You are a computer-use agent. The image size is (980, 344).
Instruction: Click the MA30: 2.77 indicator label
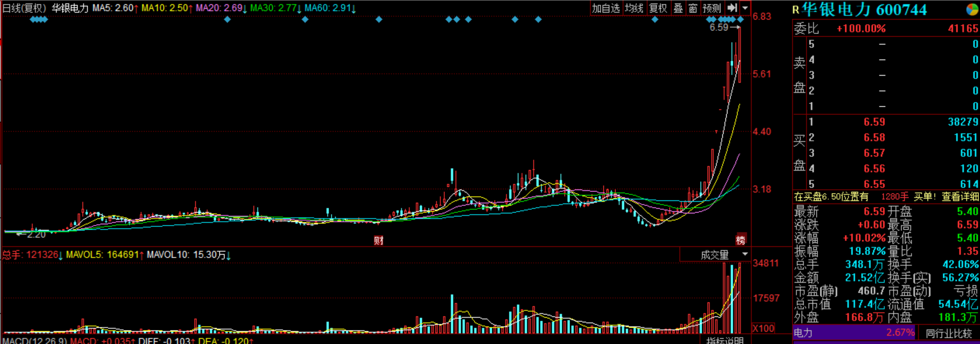pyautogui.click(x=276, y=8)
